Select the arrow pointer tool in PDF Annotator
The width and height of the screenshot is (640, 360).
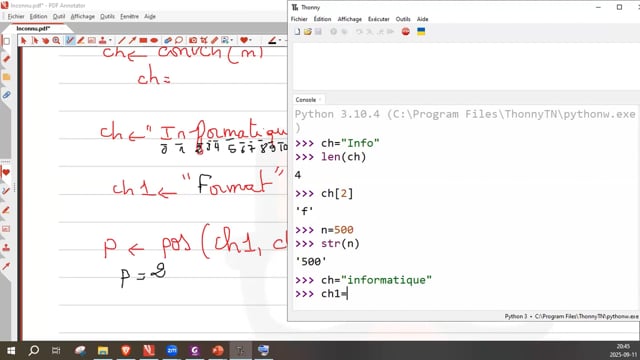pos(24,40)
